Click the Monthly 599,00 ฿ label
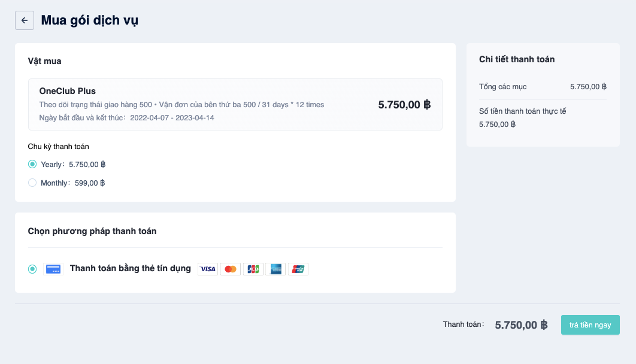 click(x=73, y=183)
